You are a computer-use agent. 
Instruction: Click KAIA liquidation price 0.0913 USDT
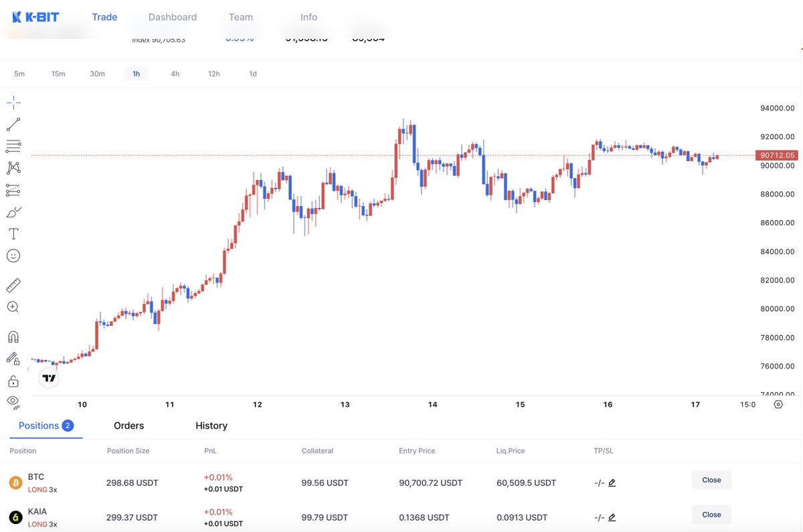click(x=522, y=517)
